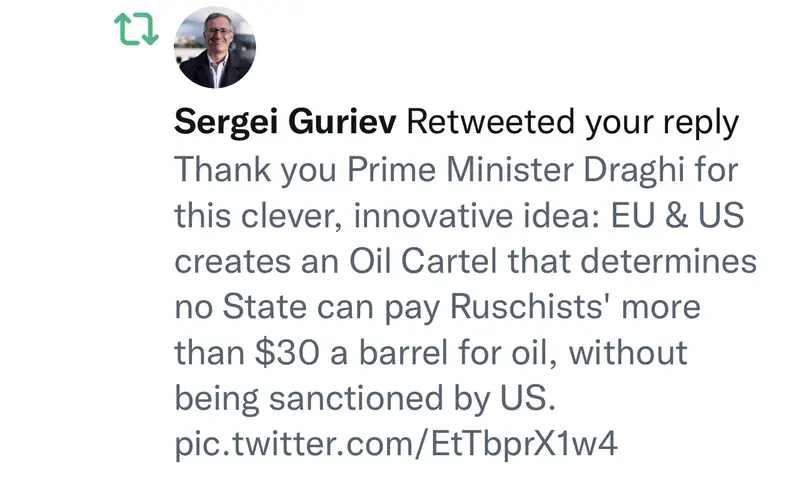Open Sergei Guriev's profile avatar
Screen dimensions: 800x487
pyautogui.click(x=215, y=48)
